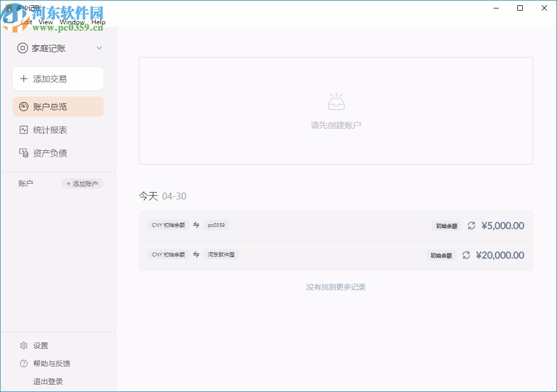Open the Help menu

(98, 22)
